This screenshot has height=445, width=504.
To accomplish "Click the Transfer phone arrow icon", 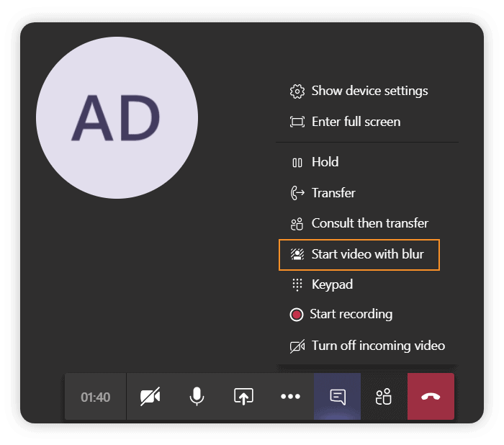I will pos(297,193).
